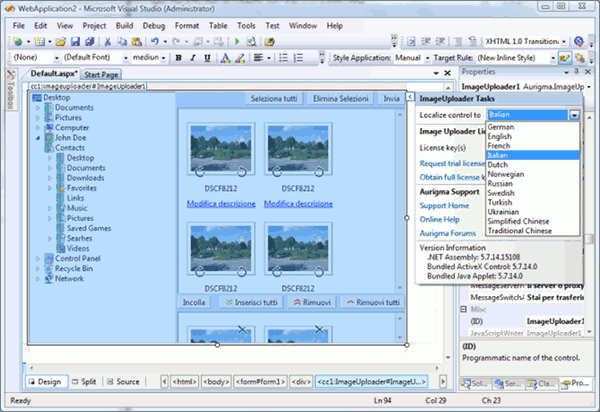Click the Add New Item icon
600x412 pixels.
39,41
